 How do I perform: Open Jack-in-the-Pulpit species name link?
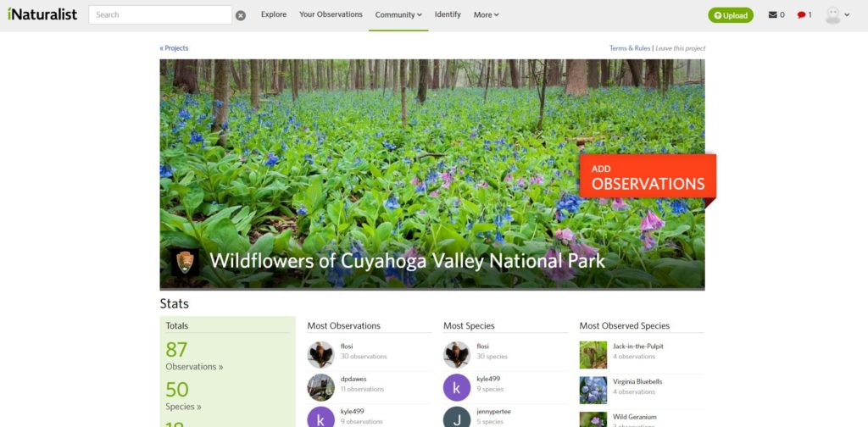point(637,347)
